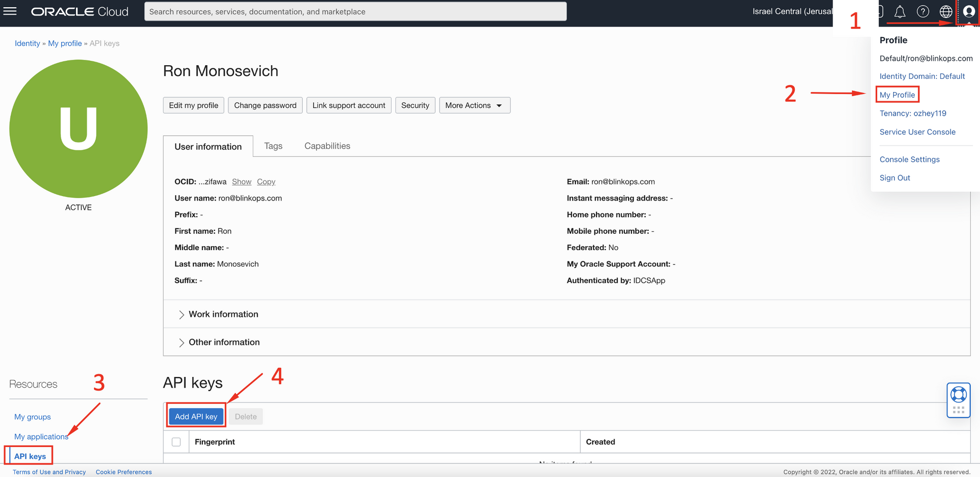Click the 'Federated: No' text
The width and height of the screenshot is (980, 477).
[592, 248]
